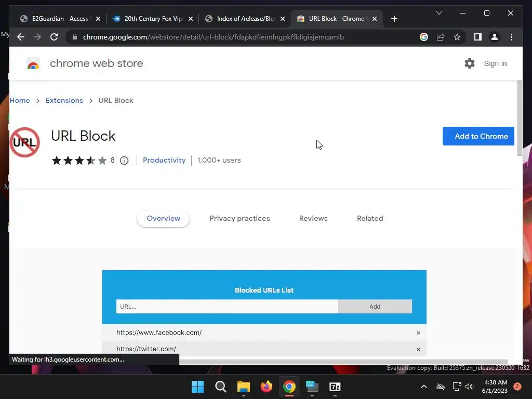
Task: Show hidden system tray icons
Action: [x=424, y=387]
